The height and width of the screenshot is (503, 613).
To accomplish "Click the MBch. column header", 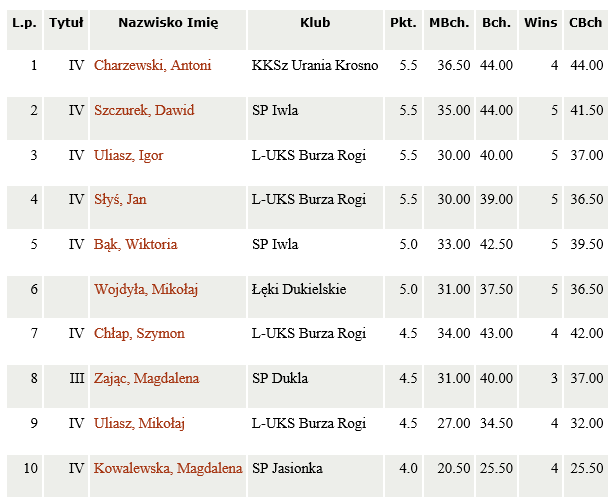I will click(x=449, y=23).
